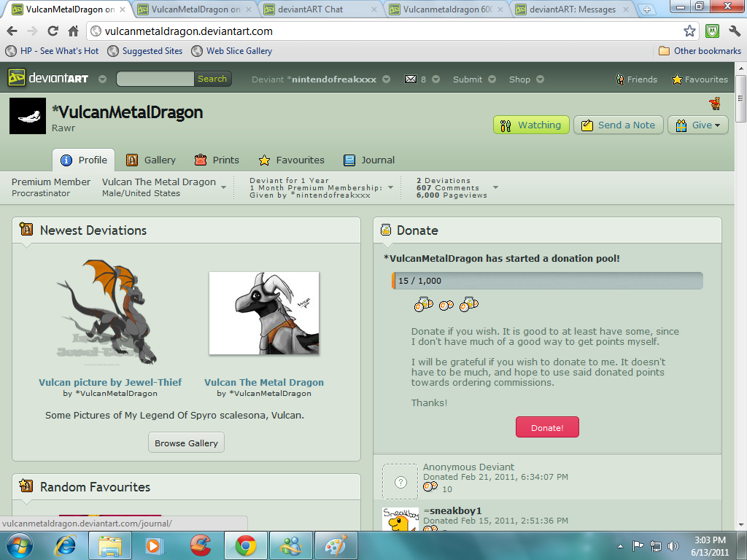Click the Random Favourites panel icon
The image size is (747, 560).
[26, 486]
